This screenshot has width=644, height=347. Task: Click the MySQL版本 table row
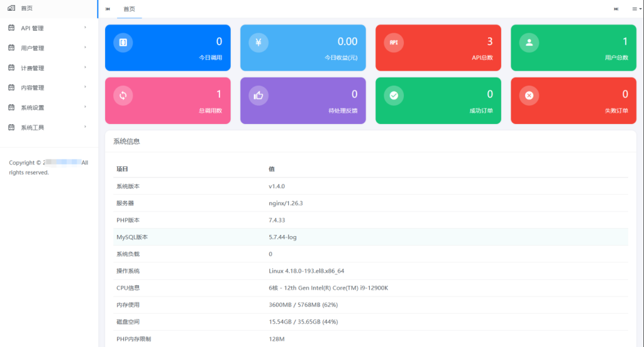pos(370,237)
